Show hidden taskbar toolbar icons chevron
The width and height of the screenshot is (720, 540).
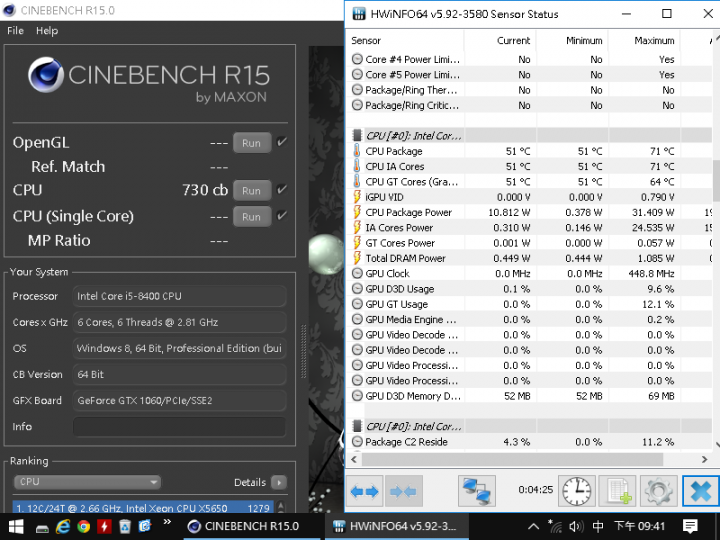[167, 522]
